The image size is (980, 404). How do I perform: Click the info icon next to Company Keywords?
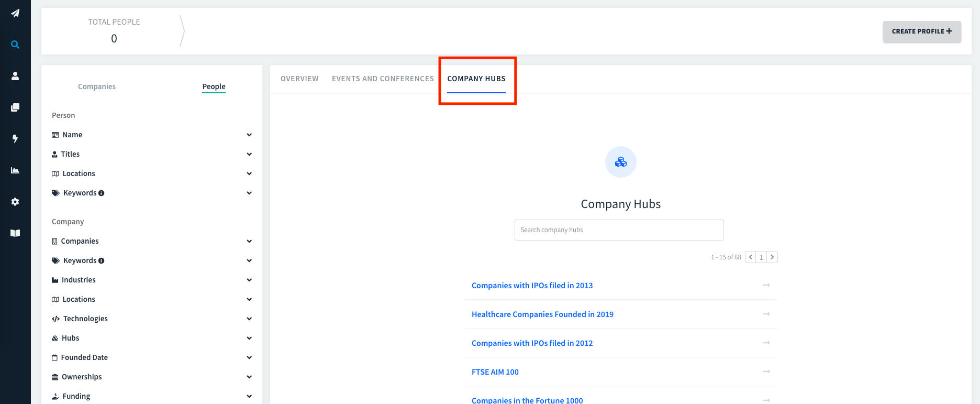pos(102,260)
